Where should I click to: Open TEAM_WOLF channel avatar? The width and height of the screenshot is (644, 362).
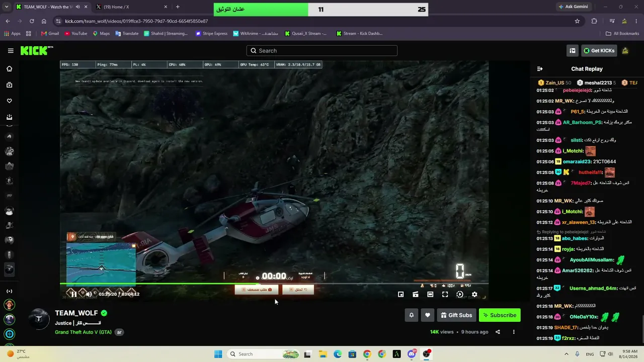point(39,320)
